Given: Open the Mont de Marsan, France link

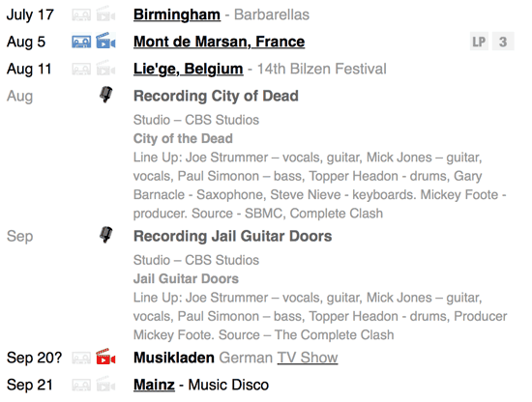Looking at the screenshot, I should [219, 42].
